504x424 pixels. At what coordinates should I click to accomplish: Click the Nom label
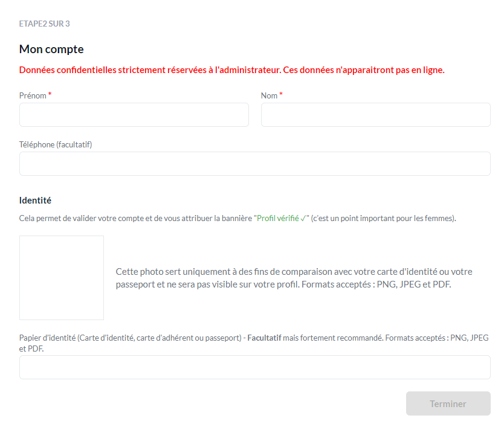coord(269,95)
